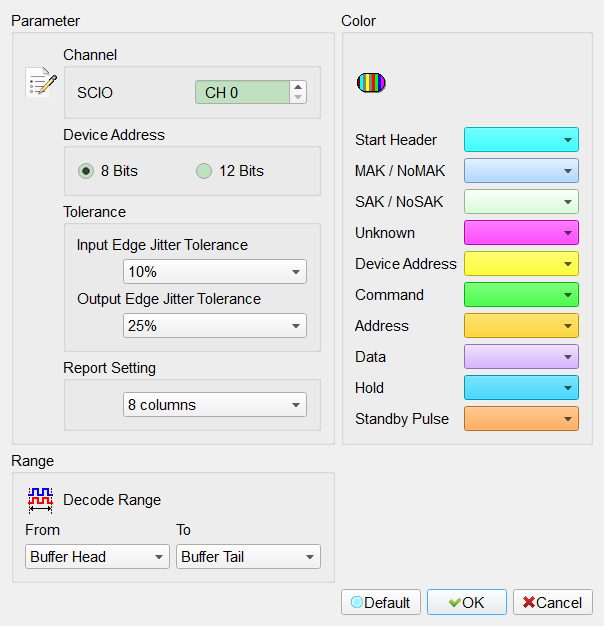
Task: Change the Command green color swatch
Action: tap(521, 295)
